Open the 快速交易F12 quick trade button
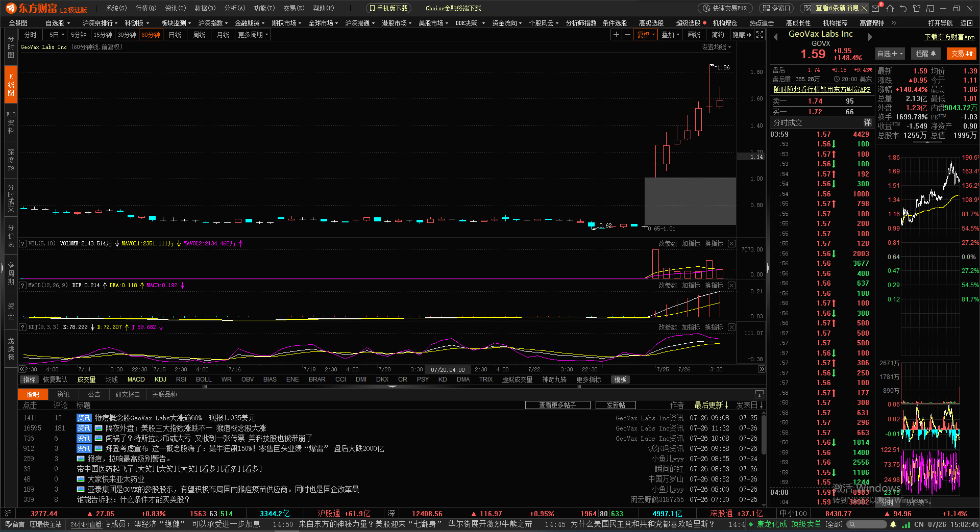This screenshot has width=980, height=532. coord(725,8)
